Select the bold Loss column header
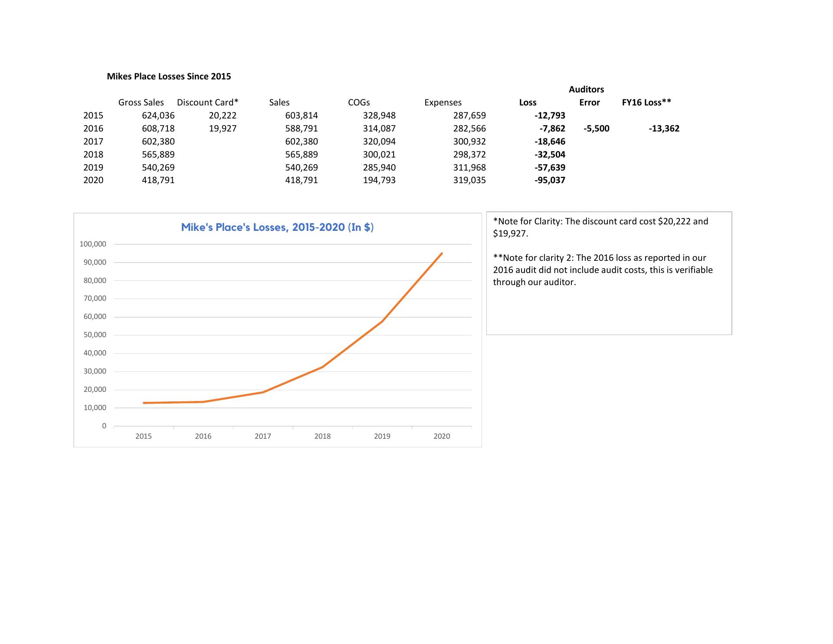The height and width of the screenshot is (644, 833). 528,102
